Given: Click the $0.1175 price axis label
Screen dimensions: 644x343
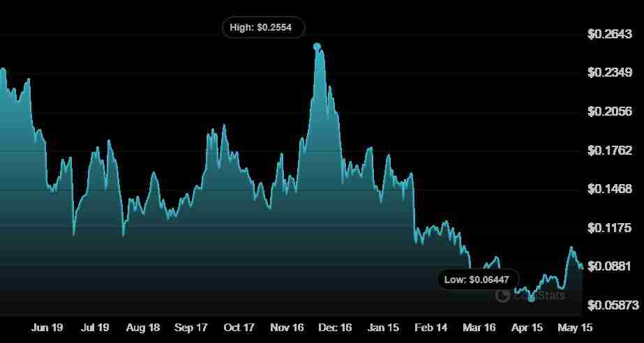Looking at the screenshot, I should [x=609, y=228].
